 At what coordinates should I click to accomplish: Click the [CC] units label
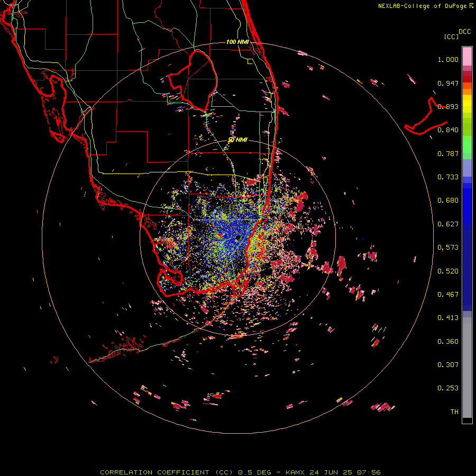[452, 36]
